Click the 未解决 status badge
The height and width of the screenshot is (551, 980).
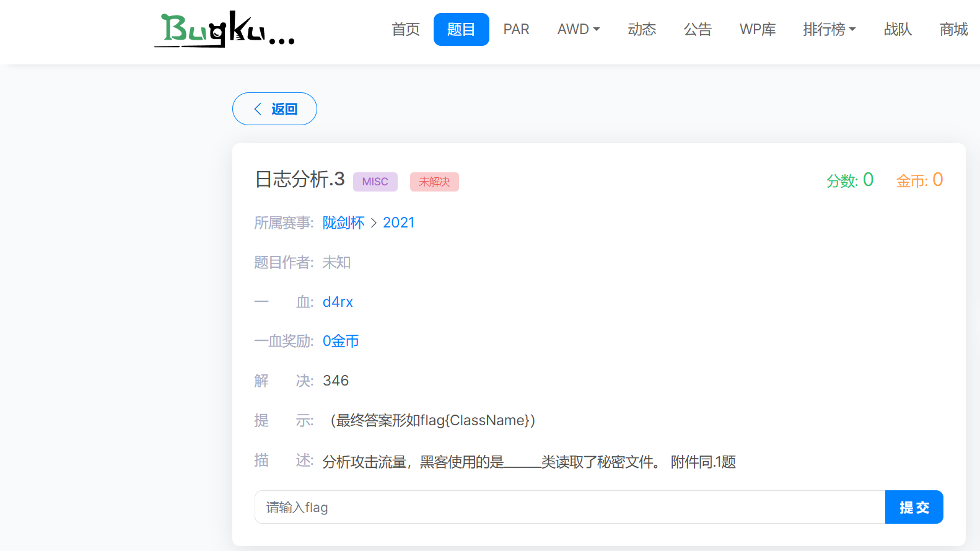[434, 182]
